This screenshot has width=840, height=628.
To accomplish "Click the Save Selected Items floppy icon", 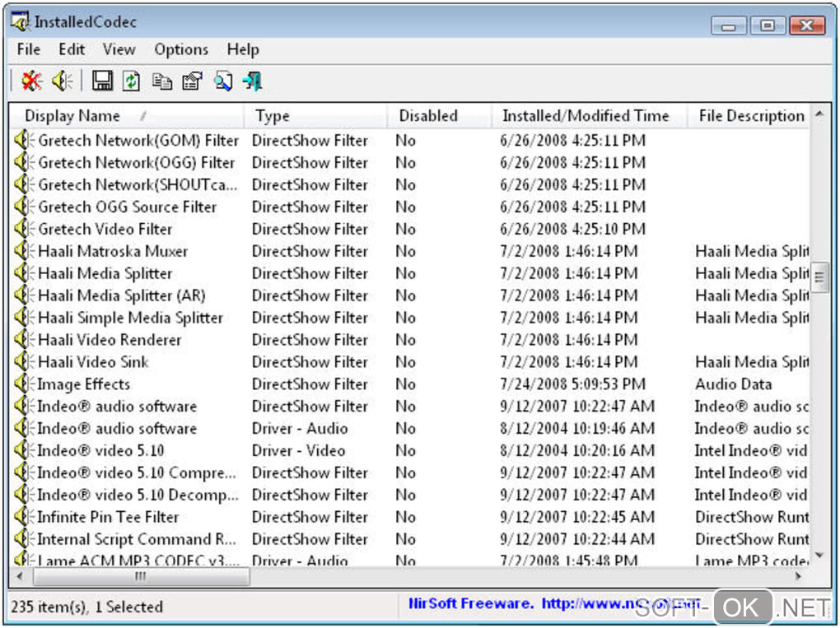I will 102,81.
